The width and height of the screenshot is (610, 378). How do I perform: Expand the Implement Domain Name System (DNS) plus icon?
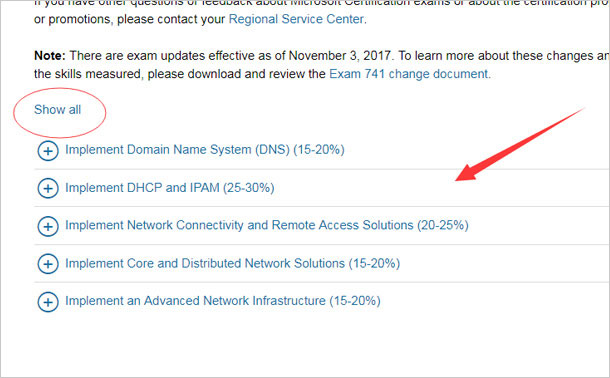pyautogui.click(x=48, y=150)
